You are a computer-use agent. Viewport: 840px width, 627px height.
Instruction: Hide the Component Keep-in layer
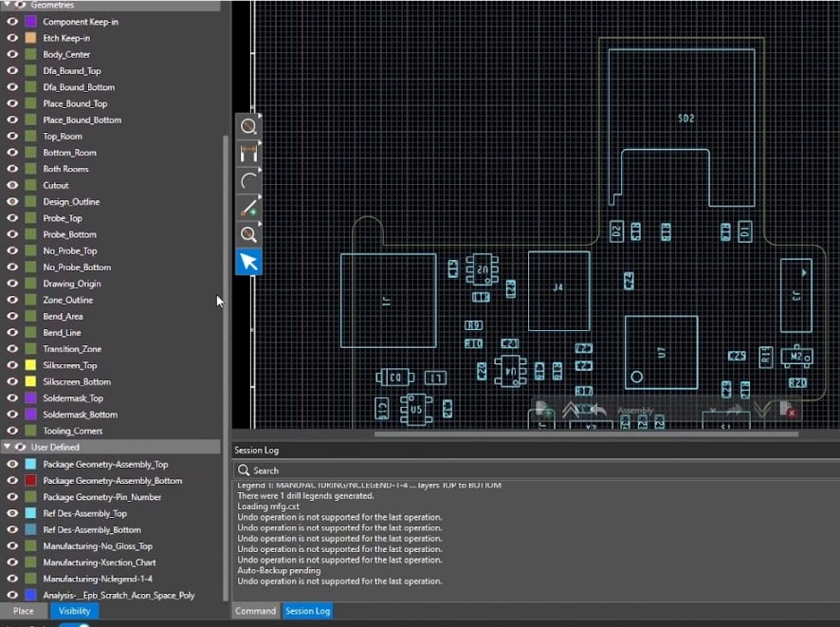(x=12, y=22)
